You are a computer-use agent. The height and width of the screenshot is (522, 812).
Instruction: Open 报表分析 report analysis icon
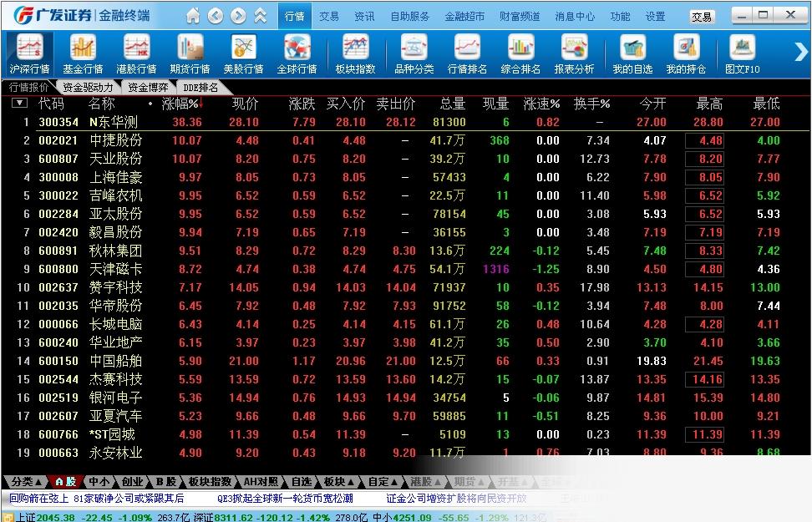[574, 53]
